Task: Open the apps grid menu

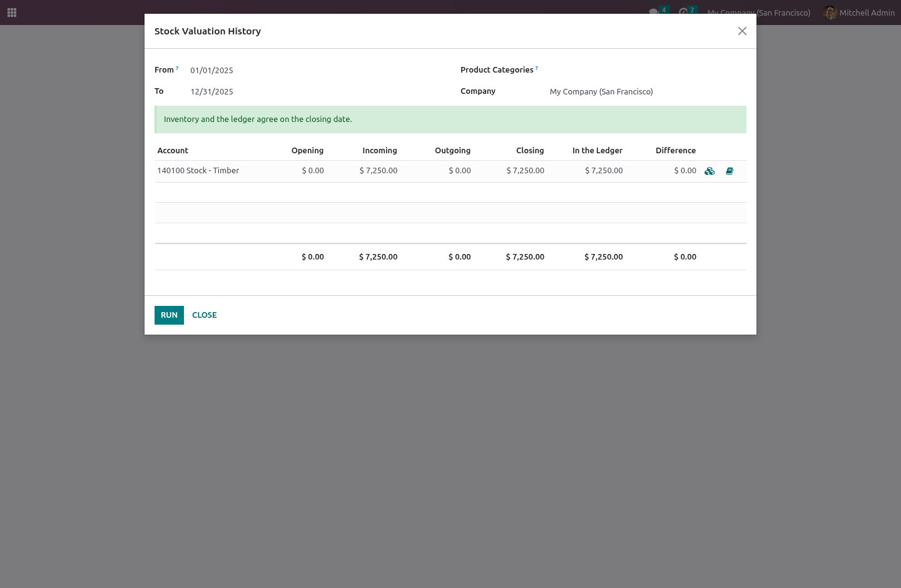Action: click(x=12, y=13)
